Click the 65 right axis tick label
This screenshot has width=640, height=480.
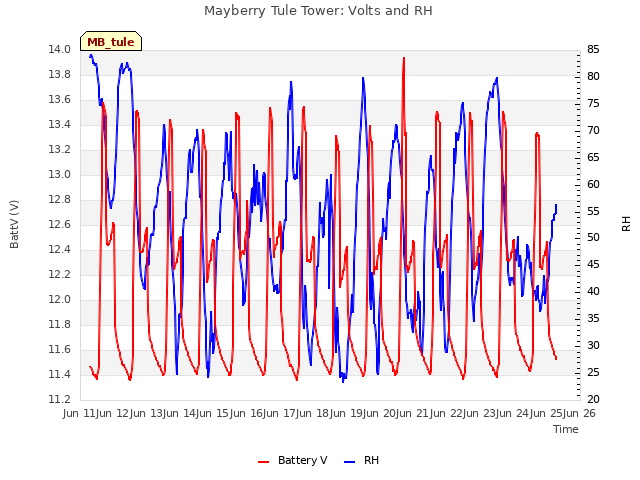pyautogui.click(x=593, y=158)
